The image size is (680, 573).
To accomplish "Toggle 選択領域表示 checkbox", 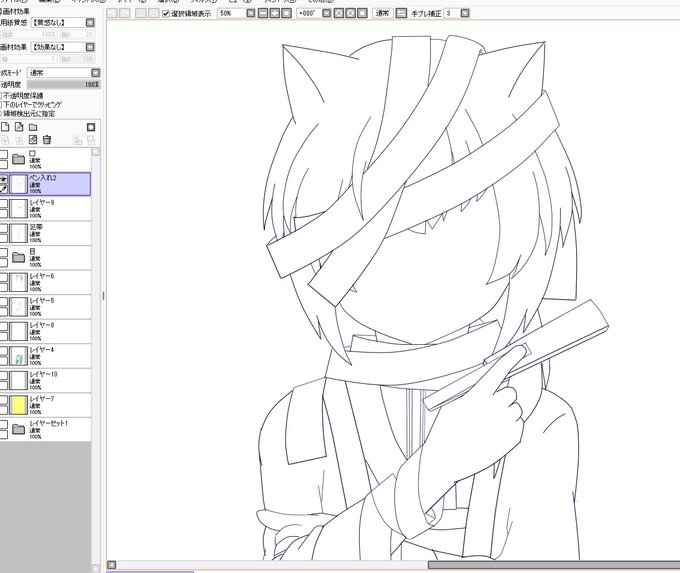I will [x=166, y=14].
